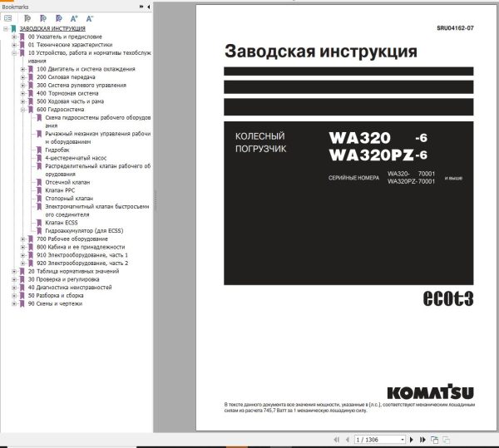Click the Bookmarks panel title

pos(15,7)
